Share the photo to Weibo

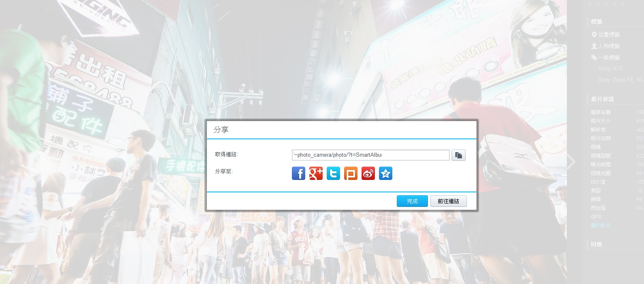[x=368, y=173]
